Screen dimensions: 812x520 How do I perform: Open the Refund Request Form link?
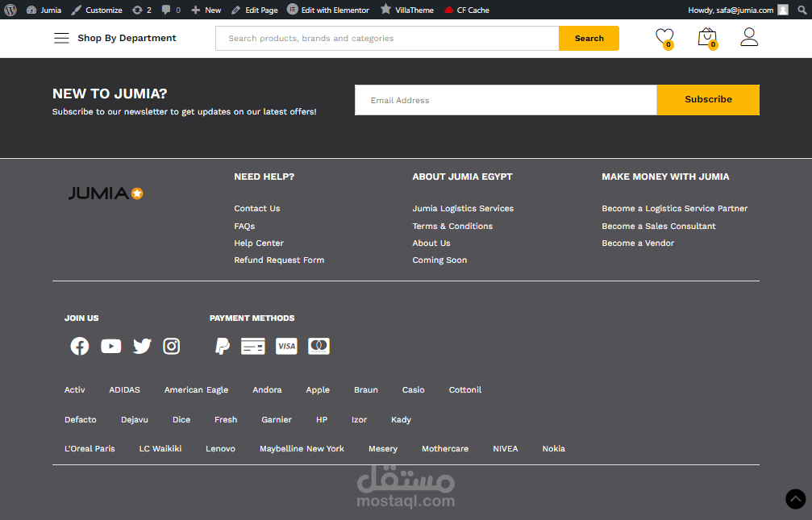pos(279,260)
